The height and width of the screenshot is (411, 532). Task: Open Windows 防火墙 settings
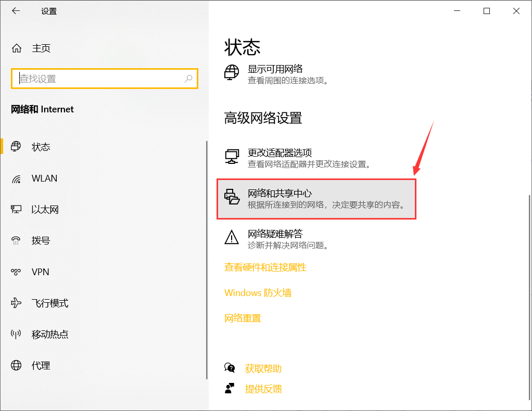coord(258,292)
